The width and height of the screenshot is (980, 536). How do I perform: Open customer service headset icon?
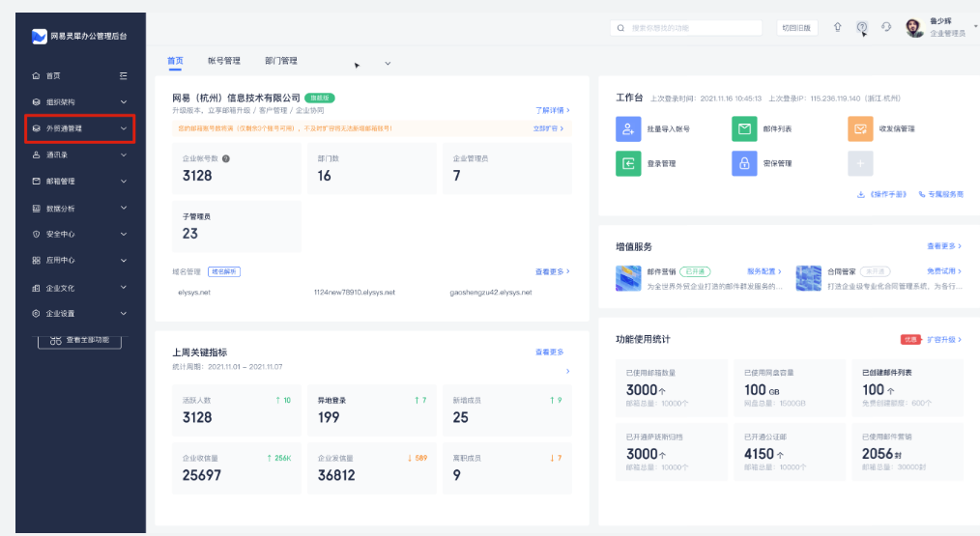point(886,27)
